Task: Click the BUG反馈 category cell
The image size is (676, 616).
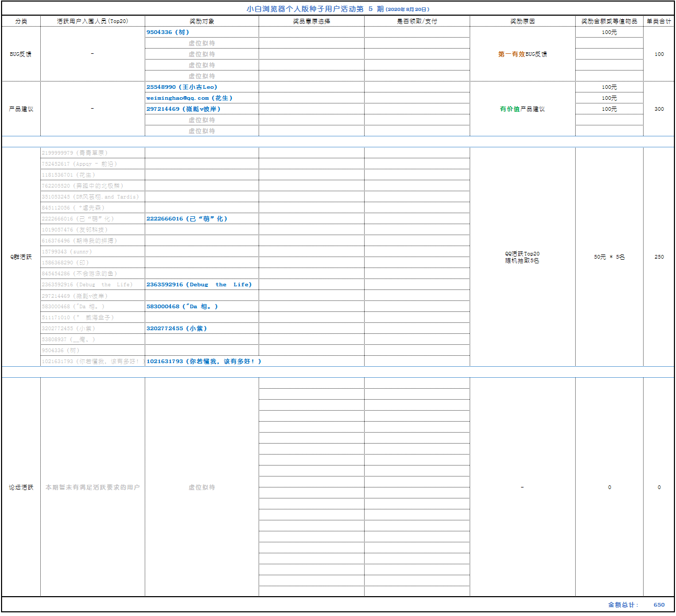Action: [21, 54]
